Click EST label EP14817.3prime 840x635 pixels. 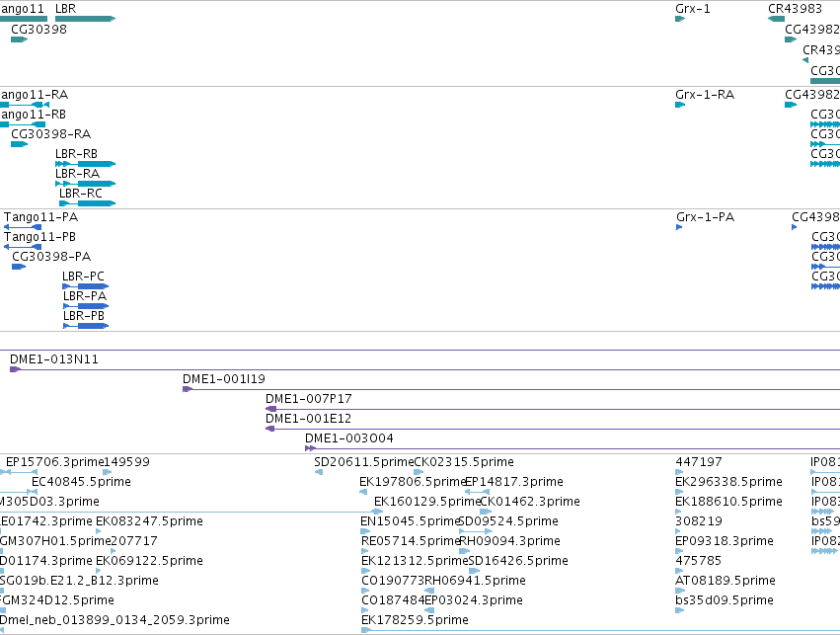[x=514, y=482]
